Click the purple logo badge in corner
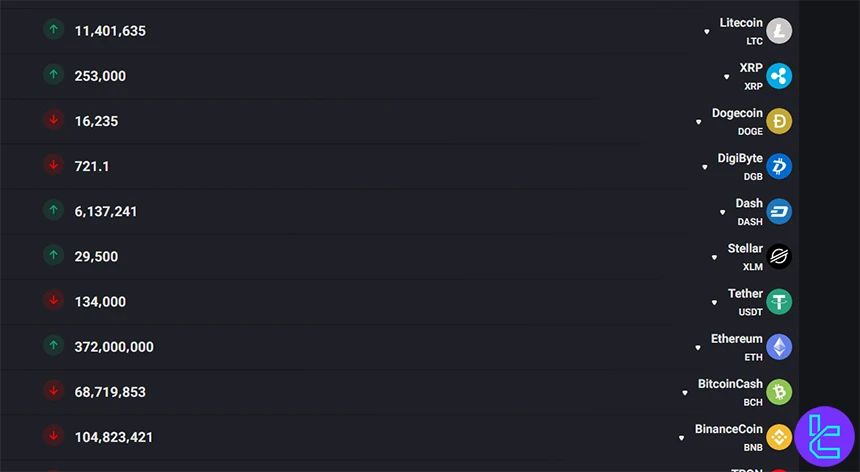 click(826, 436)
